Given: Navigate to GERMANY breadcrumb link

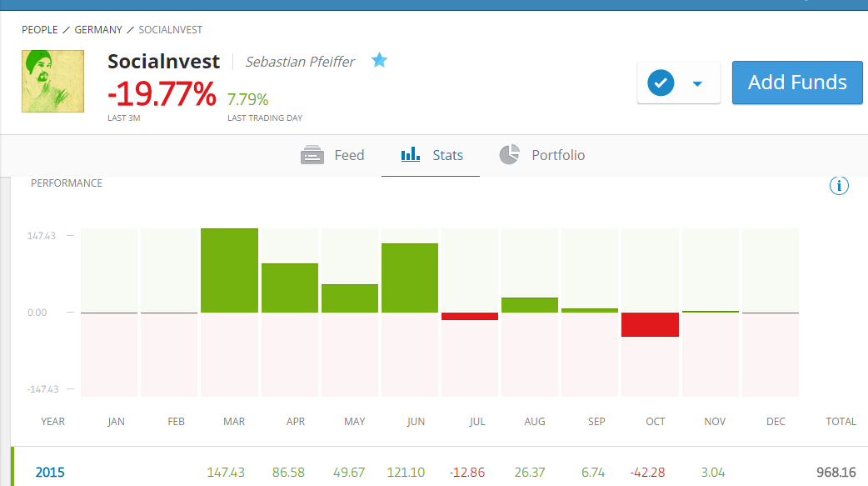Looking at the screenshot, I should tap(98, 30).
